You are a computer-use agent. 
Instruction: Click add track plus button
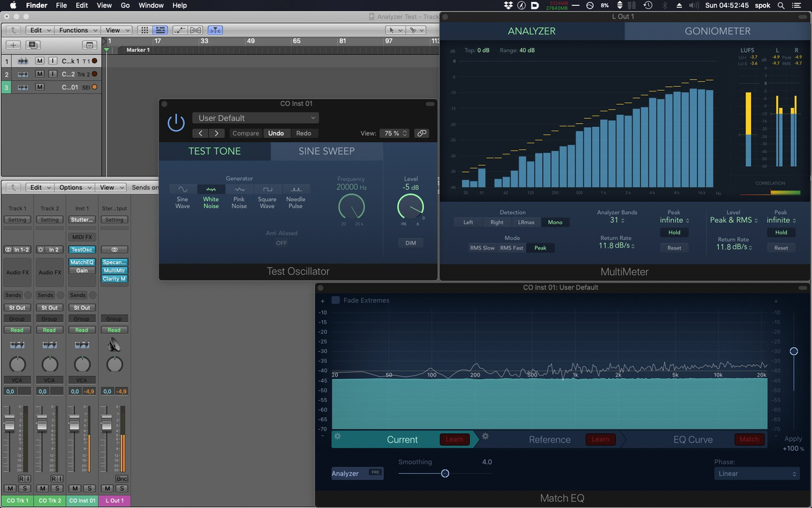(x=13, y=45)
